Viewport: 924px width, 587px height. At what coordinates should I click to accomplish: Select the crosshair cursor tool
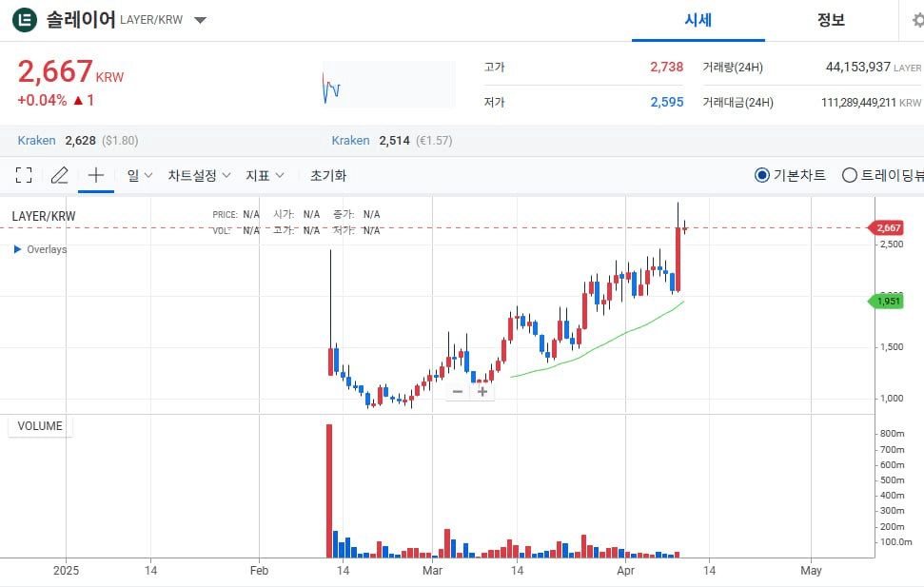pos(95,175)
